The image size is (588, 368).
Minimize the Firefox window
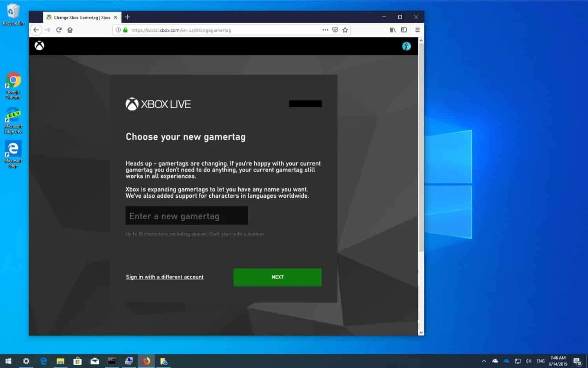(384, 17)
